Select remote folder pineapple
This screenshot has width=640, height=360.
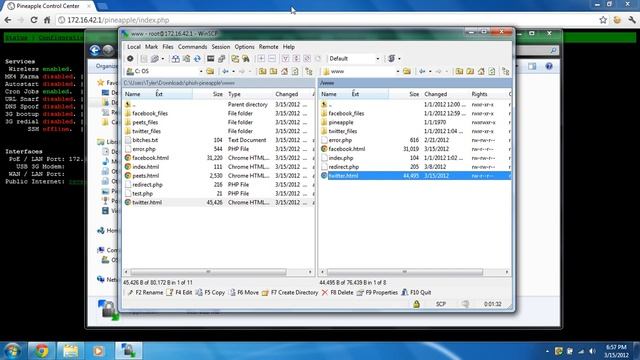341,122
